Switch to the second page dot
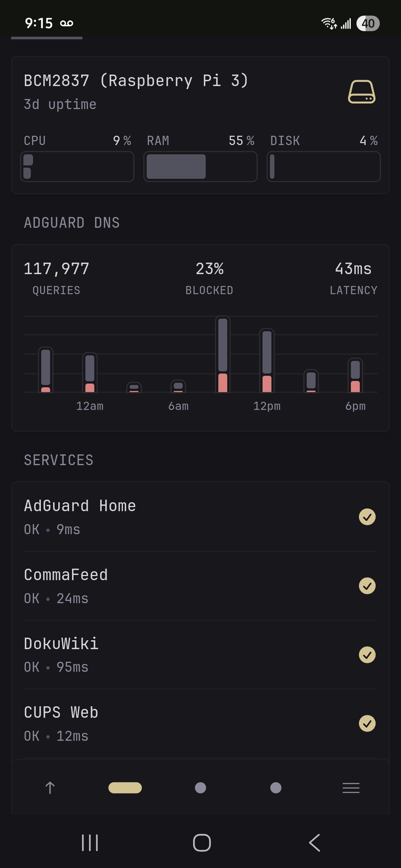This screenshot has height=868, width=401. (x=200, y=788)
